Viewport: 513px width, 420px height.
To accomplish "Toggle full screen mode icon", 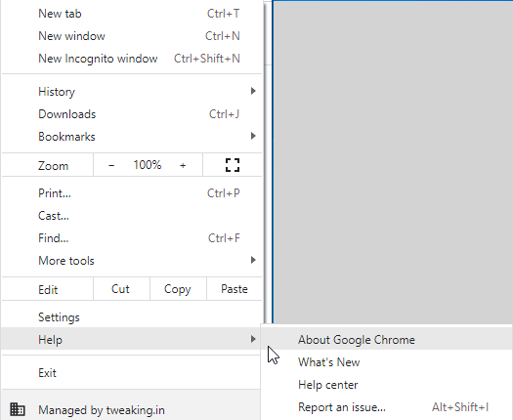I will point(233,165).
